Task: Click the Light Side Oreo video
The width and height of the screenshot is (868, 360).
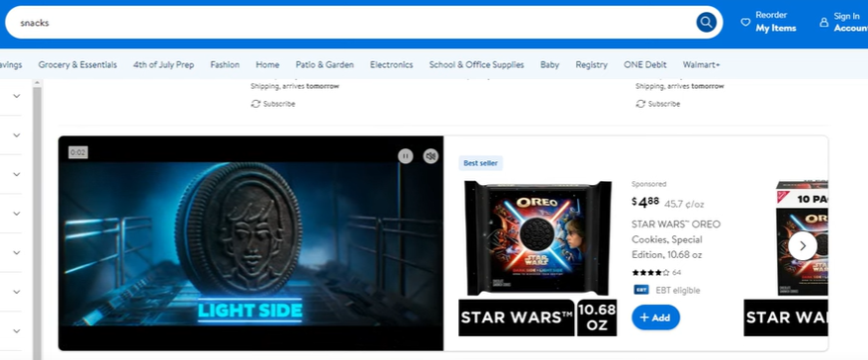Action: [x=250, y=243]
